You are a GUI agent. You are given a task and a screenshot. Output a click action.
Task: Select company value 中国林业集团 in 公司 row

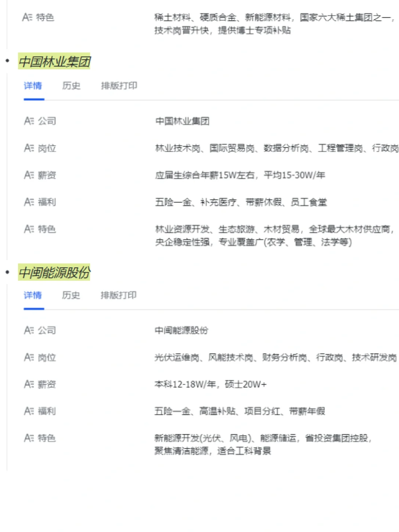pyautogui.click(x=183, y=121)
